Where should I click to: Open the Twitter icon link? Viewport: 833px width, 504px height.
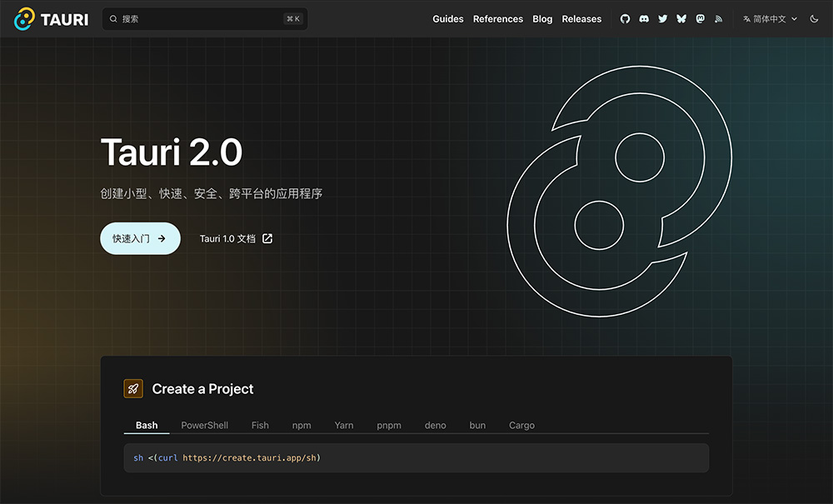click(x=662, y=18)
